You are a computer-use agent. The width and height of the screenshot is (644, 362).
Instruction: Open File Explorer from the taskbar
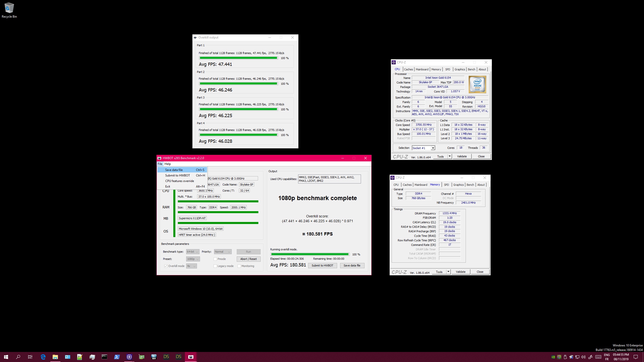[55, 357]
